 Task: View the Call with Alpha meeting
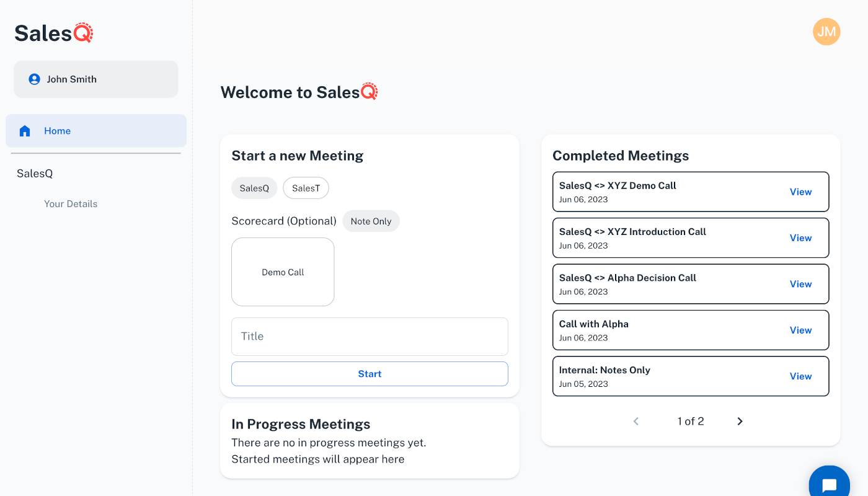coord(800,330)
